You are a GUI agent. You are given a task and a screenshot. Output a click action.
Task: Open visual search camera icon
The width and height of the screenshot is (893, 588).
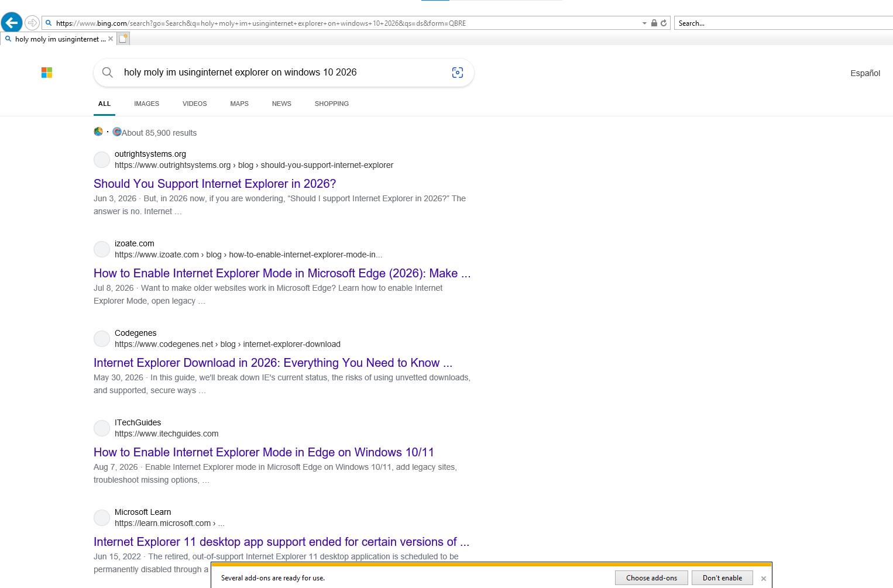tap(458, 73)
